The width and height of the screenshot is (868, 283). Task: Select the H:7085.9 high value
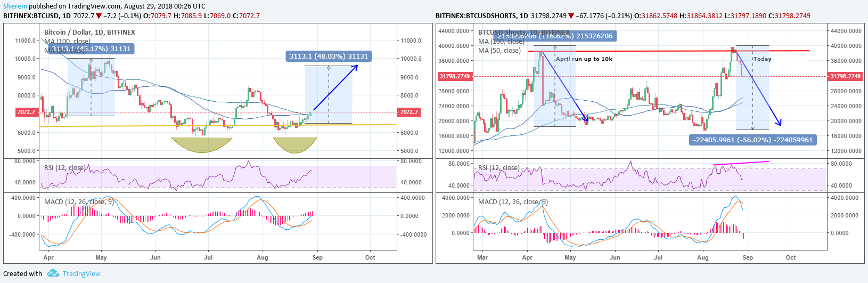(x=188, y=15)
